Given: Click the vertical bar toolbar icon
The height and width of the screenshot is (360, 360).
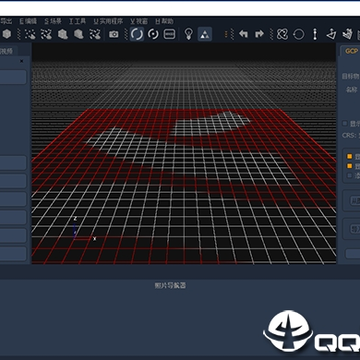Looking at the screenshot, I should [x=315, y=34].
